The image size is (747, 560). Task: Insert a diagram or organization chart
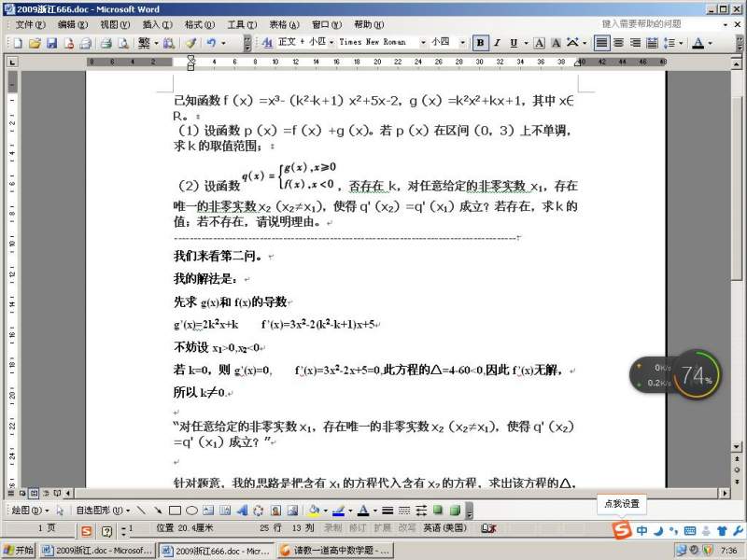pyautogui.click(x=259, y=511)
